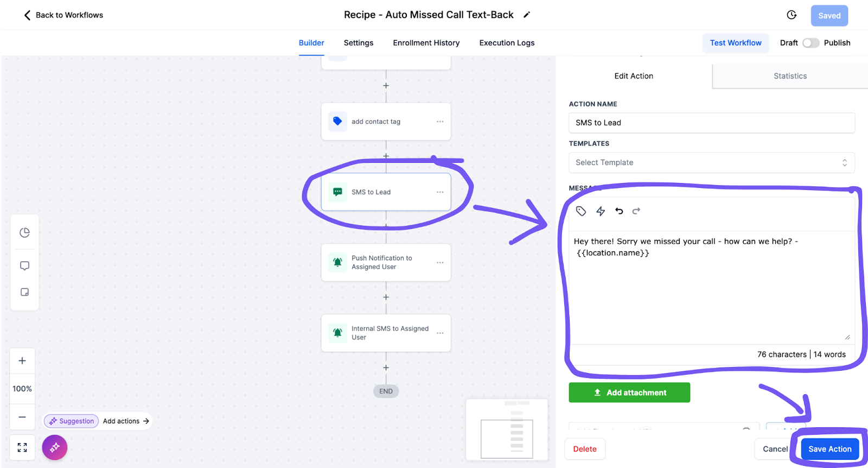The image size is (868, 468).
Task: Add step after Push Notification node
Action: [386, 298]
